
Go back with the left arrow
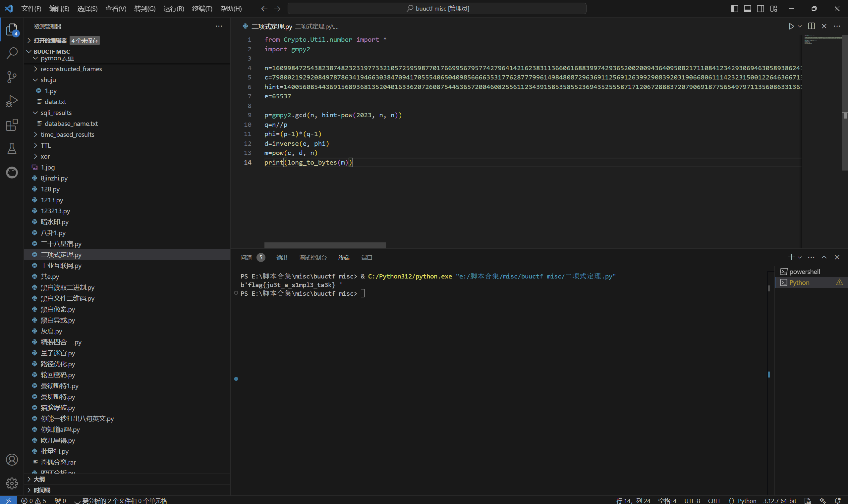pyautogui.click(x=264, y=9)
